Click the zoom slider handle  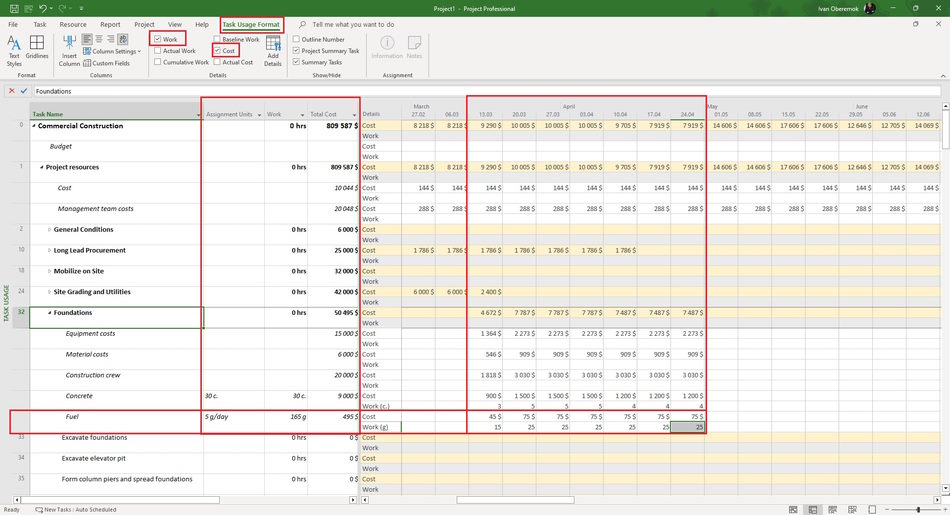pyautogui.click(x=918, y=510)
